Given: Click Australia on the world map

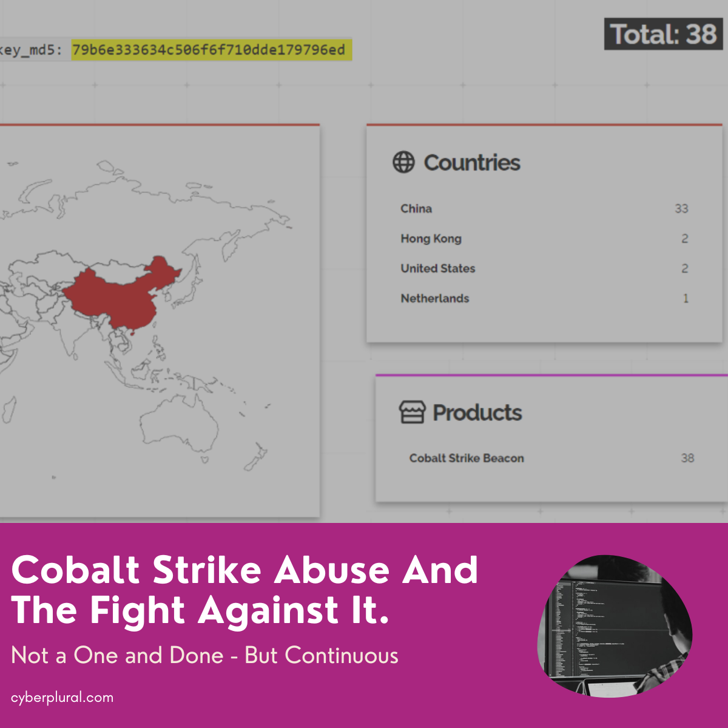Looking at the screenshot, I should point(179,425).
